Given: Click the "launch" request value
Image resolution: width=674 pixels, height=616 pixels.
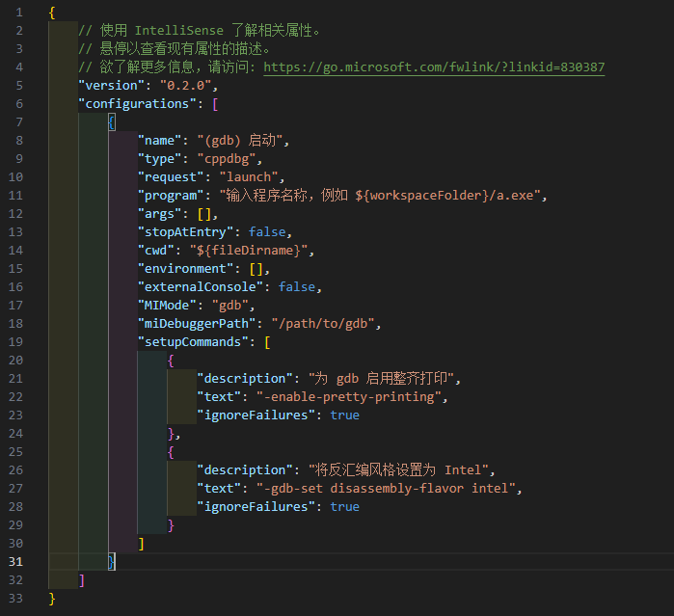Looking at the screenshot, I should tap(249, 177).
